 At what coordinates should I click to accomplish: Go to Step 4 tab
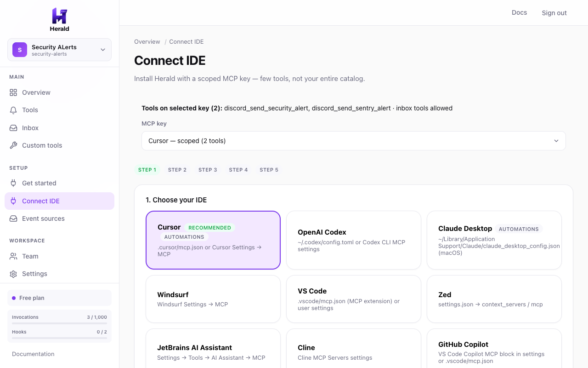238,170
